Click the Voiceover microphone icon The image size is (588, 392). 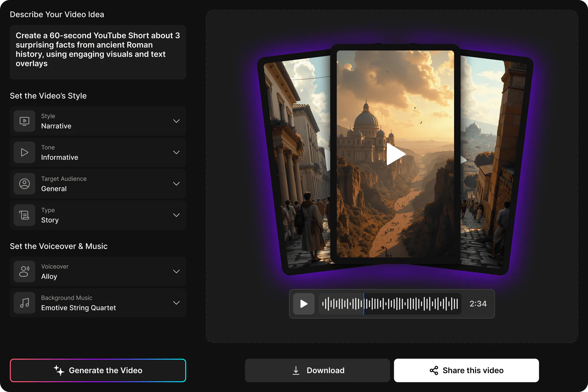click(24, 271)
